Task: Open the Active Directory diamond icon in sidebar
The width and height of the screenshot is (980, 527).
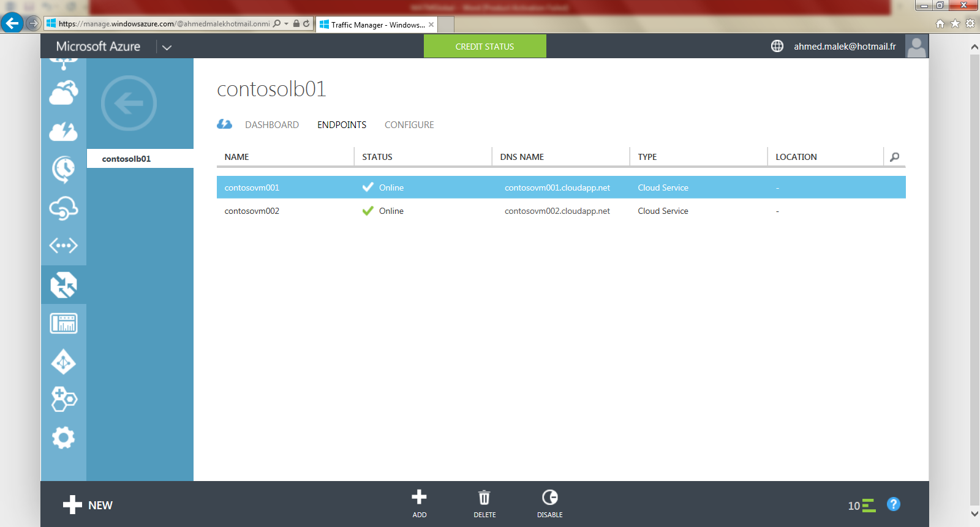Action: point(64,362)
